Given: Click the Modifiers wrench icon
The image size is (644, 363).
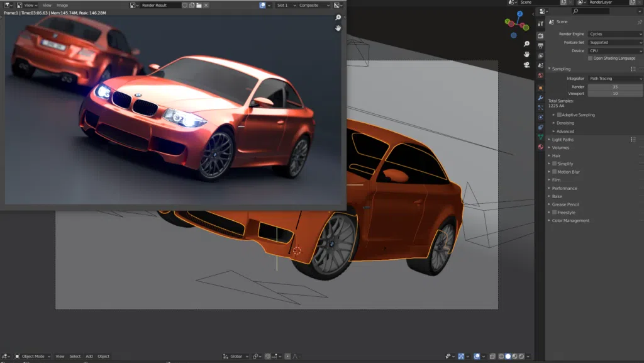Looking at the screenshot, I should click(x=540, y=98).
